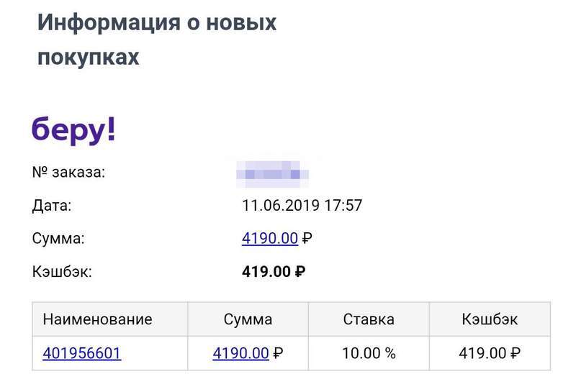This screenshot has width=576, height=392.
Task: Click the Кэшбэк column header in table
Action: point(490,319)
